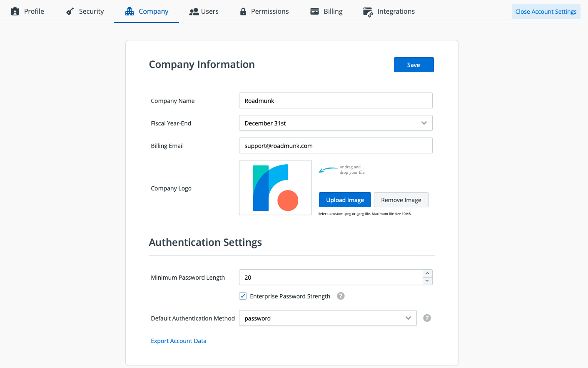Decrease minimum password length with down arrow
588x368 pixels.
click(427, 281)
